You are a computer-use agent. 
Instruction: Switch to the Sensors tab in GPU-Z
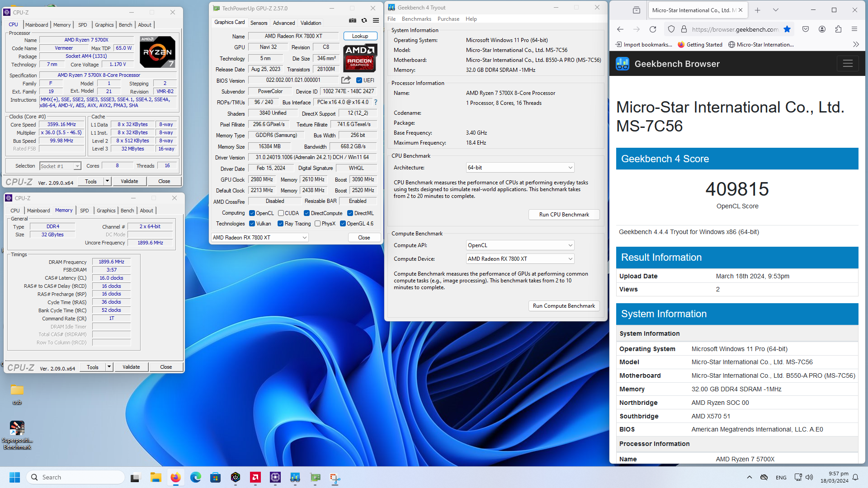coord(259,23)
